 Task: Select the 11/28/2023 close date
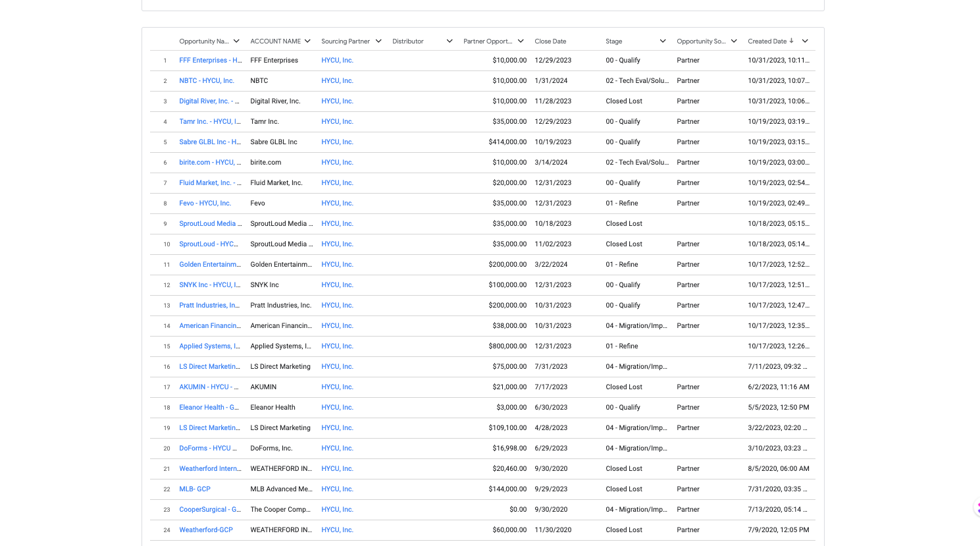click(553, 101)
